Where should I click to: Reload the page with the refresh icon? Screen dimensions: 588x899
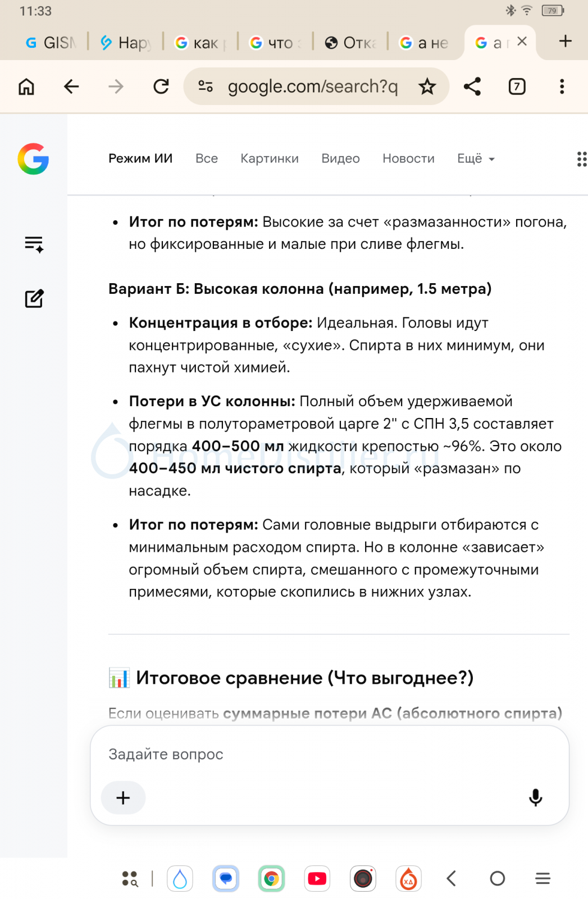click(x=161, y=87)
